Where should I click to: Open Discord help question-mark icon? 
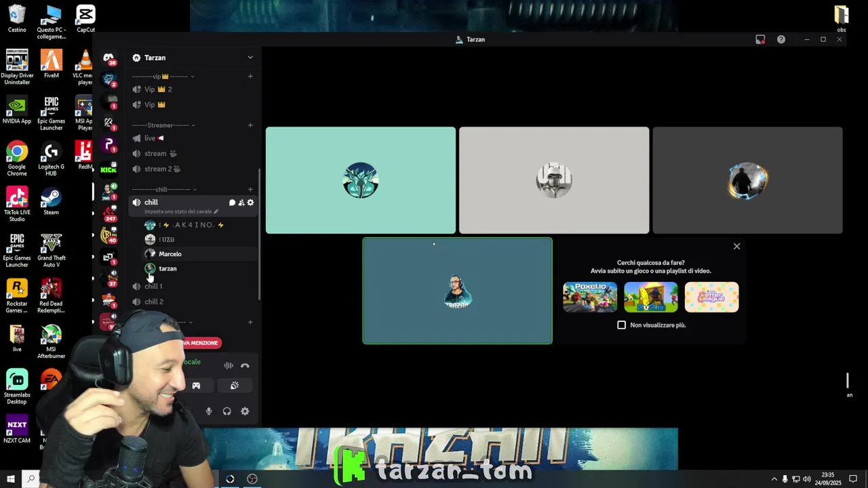pyautogui.click(x=781, y=39)
